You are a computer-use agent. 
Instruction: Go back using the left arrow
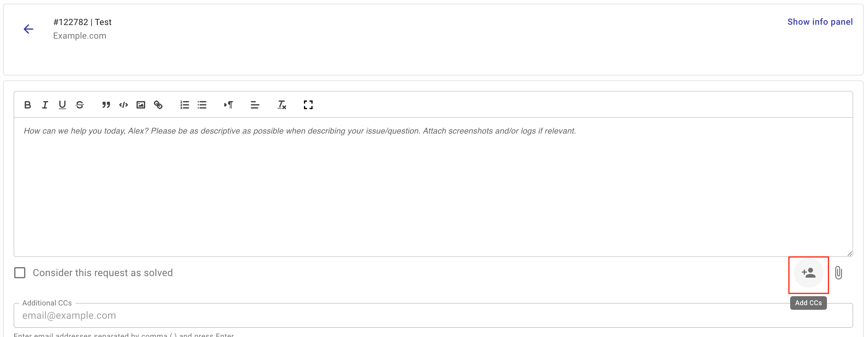(x=29, y=29)
